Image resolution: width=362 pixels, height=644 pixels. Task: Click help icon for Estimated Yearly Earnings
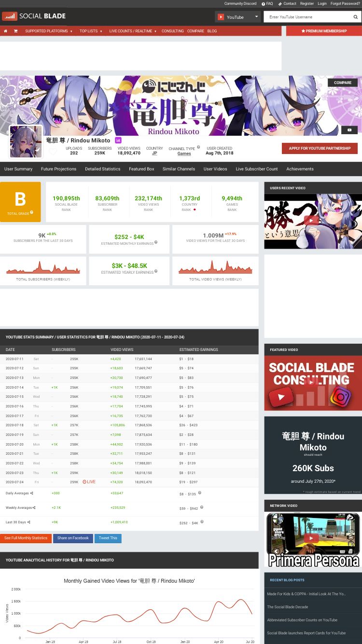(156, 271)
